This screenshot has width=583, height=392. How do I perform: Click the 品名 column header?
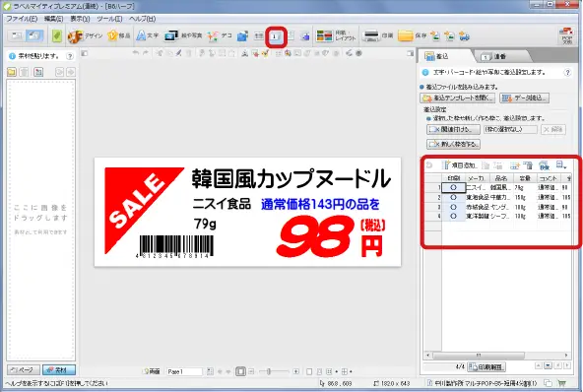coord(501,178)
